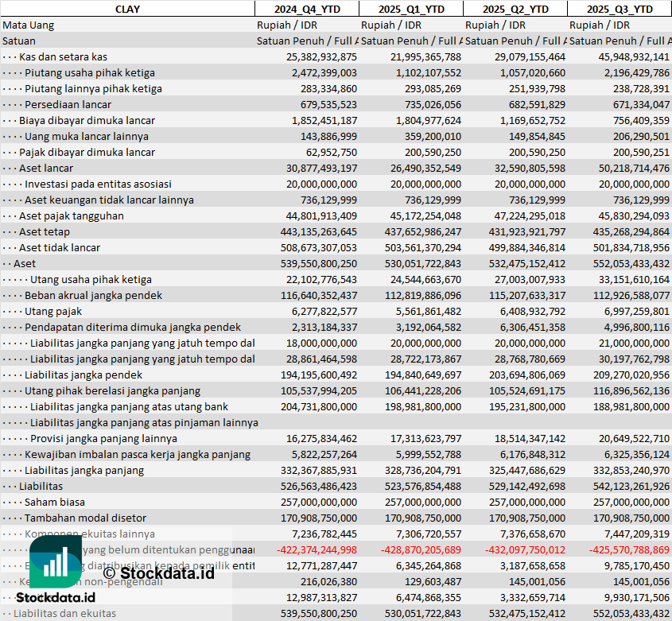
Task: Click the Kas dan setara kas row label
Action: [x=63, y=56]
